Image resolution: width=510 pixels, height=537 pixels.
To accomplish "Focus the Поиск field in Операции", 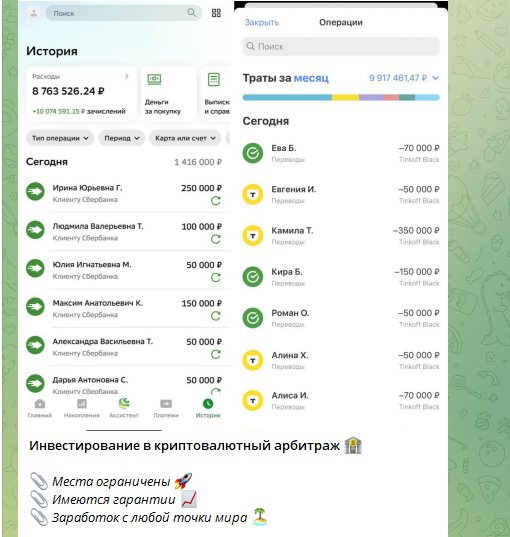I will point(341,47).
